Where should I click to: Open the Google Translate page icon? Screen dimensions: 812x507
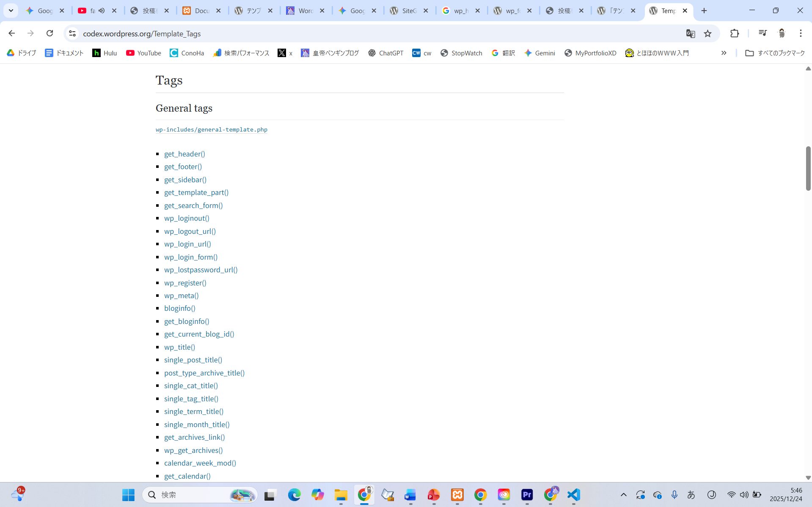690,33
